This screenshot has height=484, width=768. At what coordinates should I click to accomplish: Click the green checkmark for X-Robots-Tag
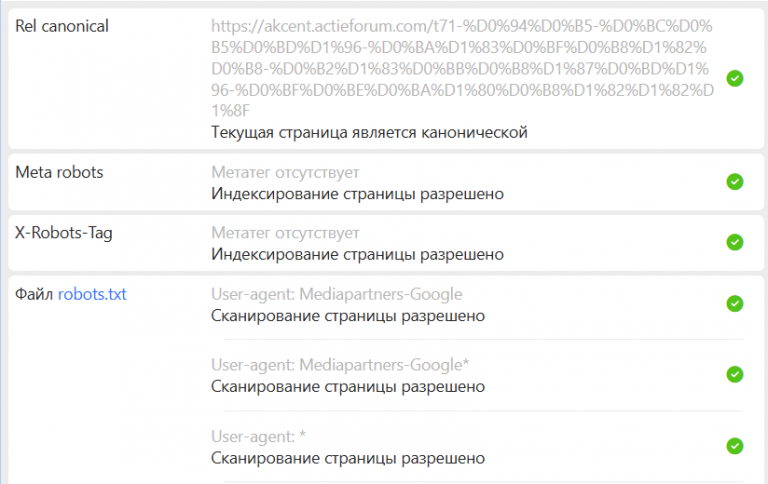tap(735, 242)
